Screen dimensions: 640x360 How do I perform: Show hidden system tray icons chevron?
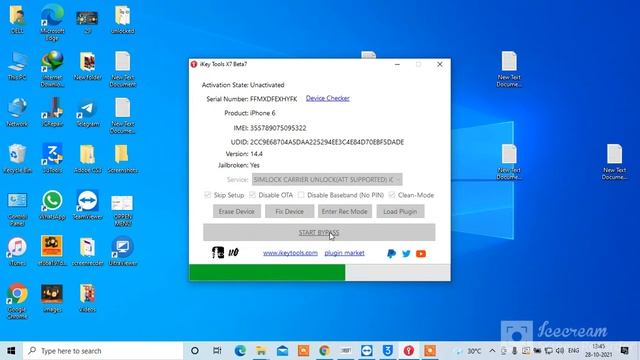(x=492, y=351)
